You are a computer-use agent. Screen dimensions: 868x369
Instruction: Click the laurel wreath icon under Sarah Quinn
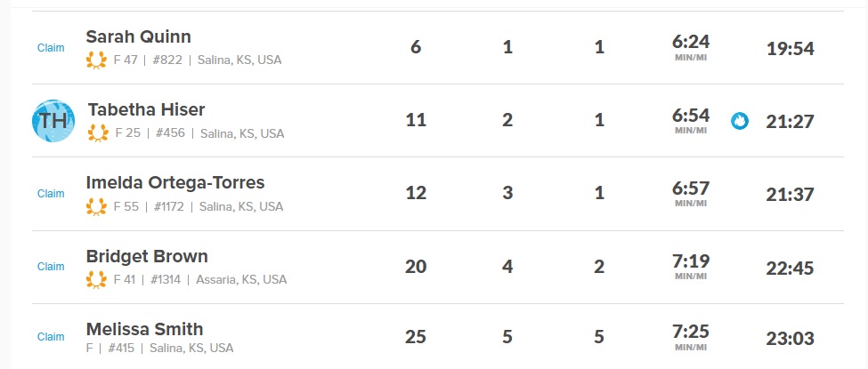click(x=95, y=60)
